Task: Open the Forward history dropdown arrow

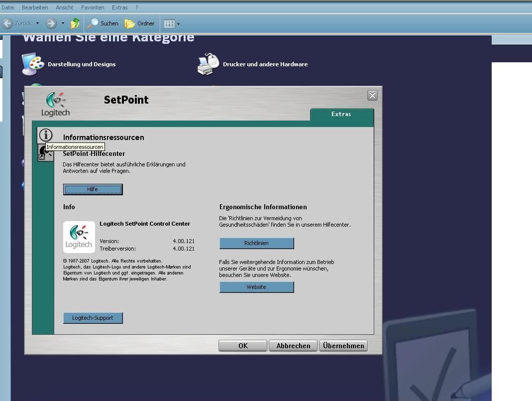Action: click(63, 23)
